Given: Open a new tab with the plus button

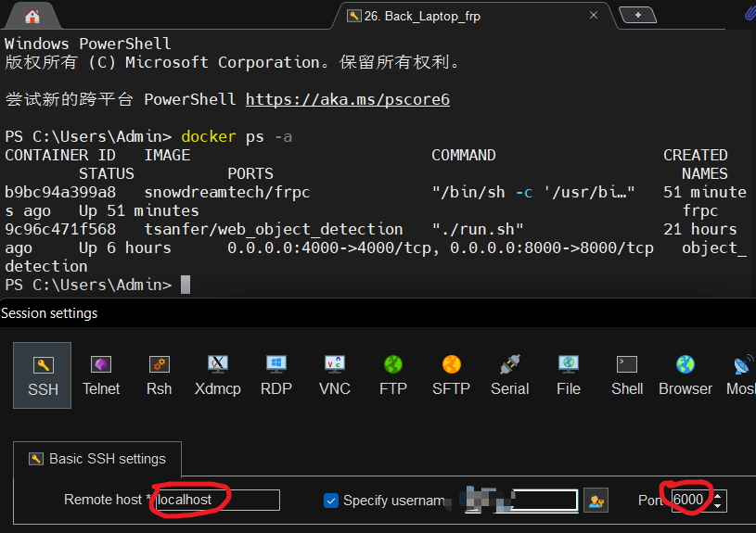Looking at the screenshot, I should (x=637, y=15).
